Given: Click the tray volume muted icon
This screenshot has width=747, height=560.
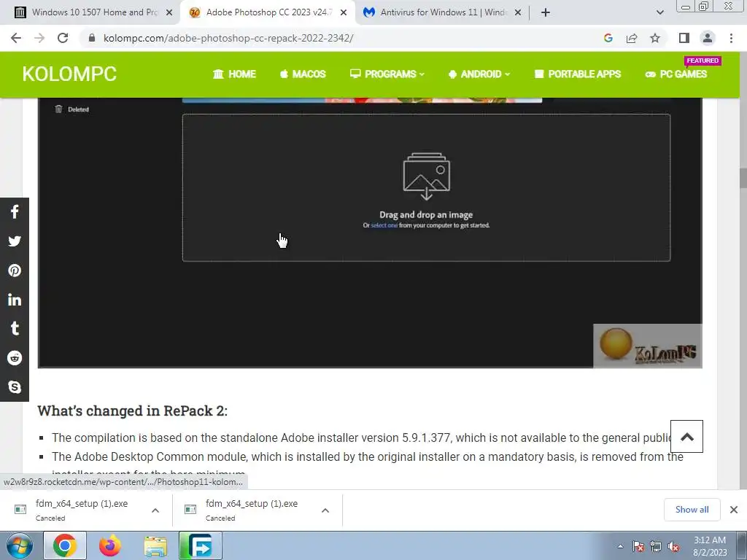Looking at the screenshot, I should (673, 547).
